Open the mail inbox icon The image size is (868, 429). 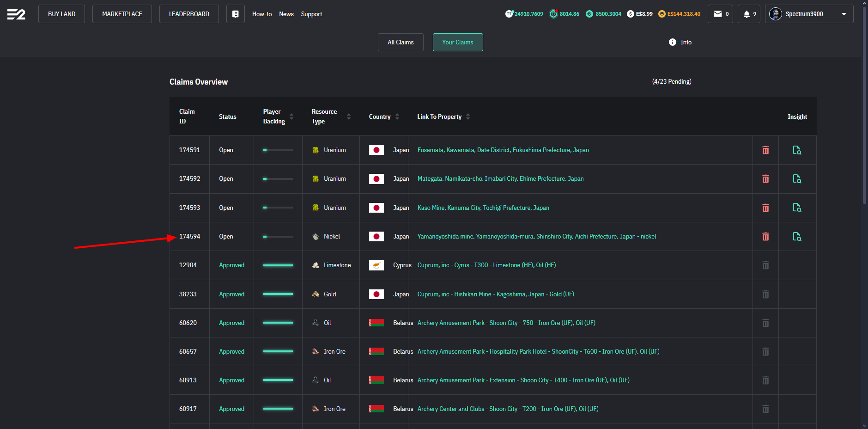pos(717,14)
